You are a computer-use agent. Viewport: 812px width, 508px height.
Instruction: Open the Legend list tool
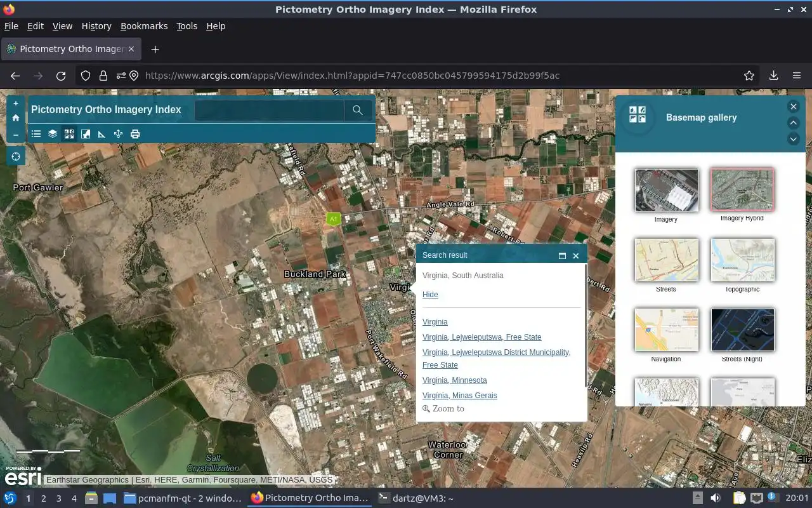36,134
